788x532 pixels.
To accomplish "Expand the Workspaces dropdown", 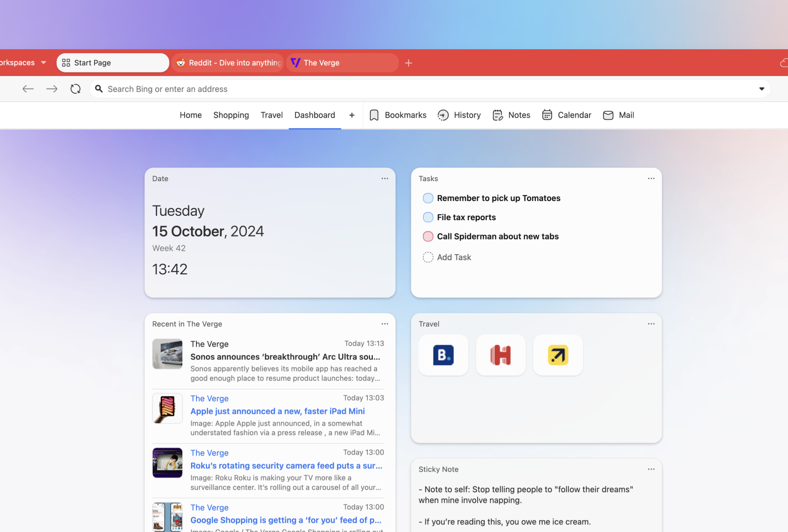I will pos(43,63).
